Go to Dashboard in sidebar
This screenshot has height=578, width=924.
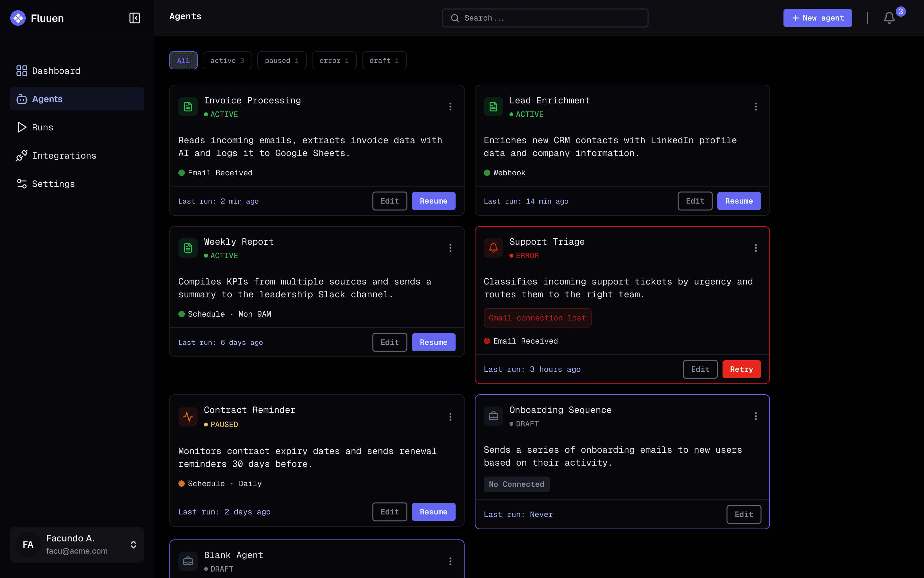pyautogui.click(x=77, y=71)
